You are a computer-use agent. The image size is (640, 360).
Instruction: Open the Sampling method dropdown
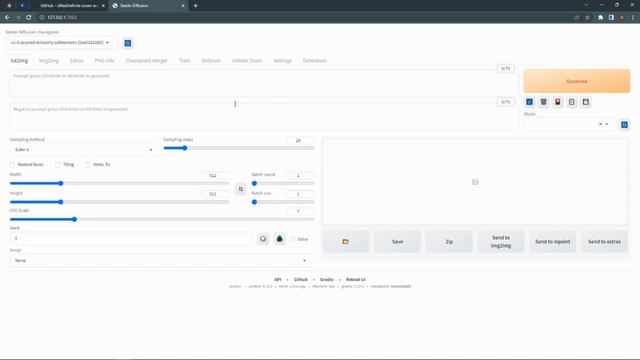point(83,150)
